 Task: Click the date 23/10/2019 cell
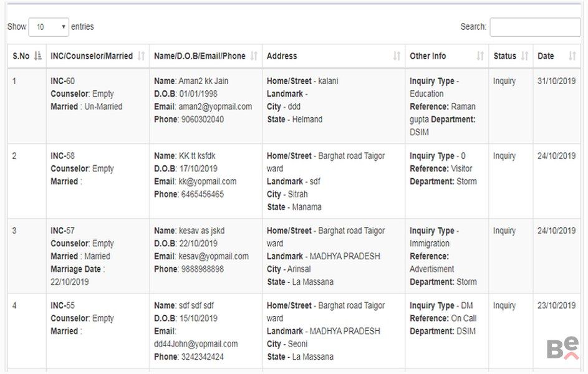556,305
